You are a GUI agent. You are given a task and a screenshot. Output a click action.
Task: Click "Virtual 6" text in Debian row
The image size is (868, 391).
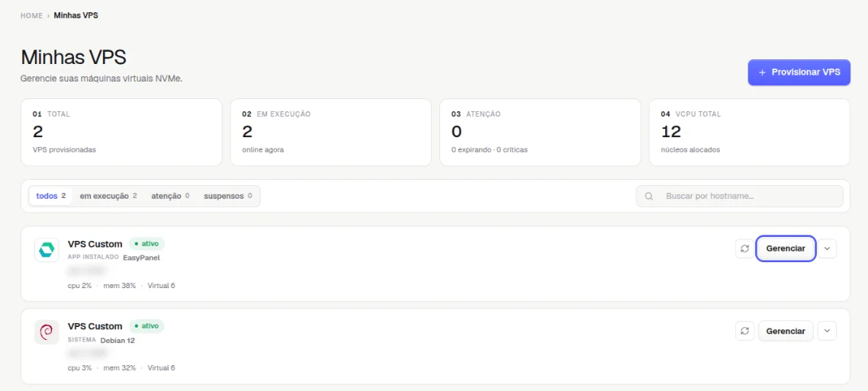point(161,368)
